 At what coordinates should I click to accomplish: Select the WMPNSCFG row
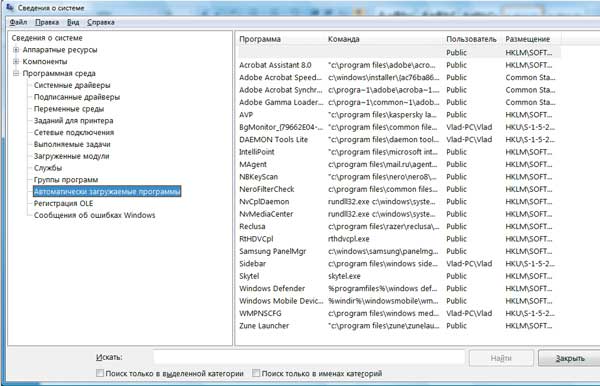click(x=399, y=313)
